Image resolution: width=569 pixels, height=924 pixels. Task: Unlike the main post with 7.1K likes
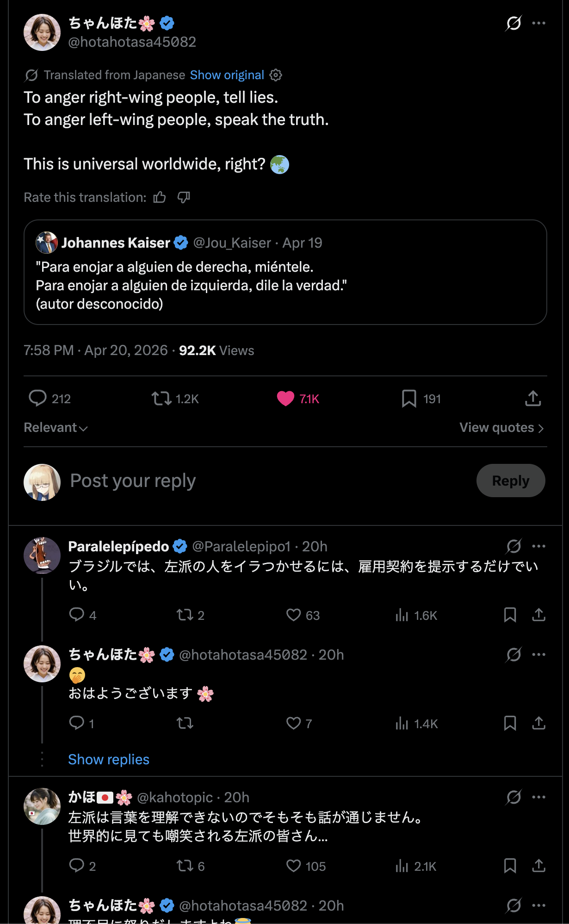click(285, 399)
